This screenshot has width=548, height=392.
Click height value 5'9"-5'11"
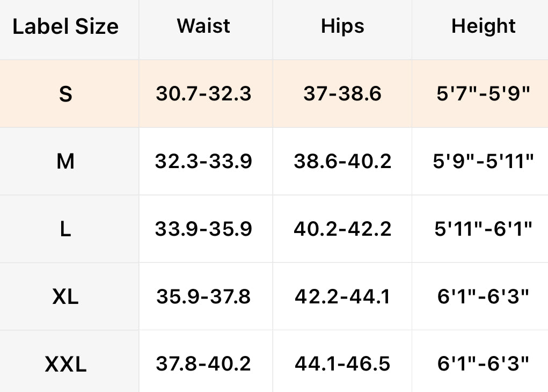coord(483,161)
